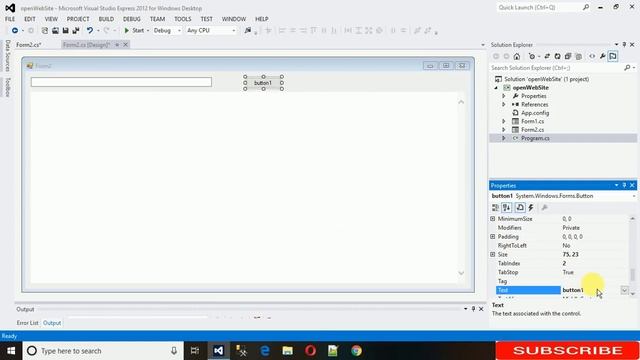Select Solution 'openWebSite' root item

[546, 79]
